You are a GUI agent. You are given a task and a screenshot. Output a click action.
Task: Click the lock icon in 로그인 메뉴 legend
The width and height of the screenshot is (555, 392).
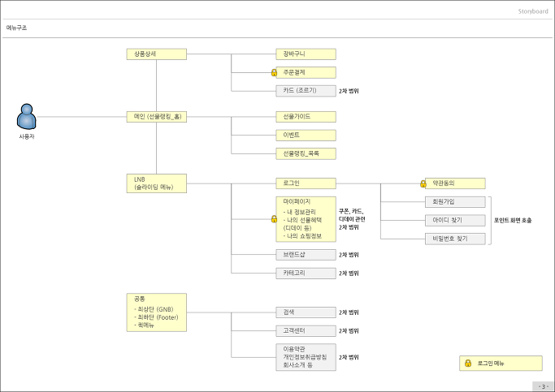tap(468, 363)
